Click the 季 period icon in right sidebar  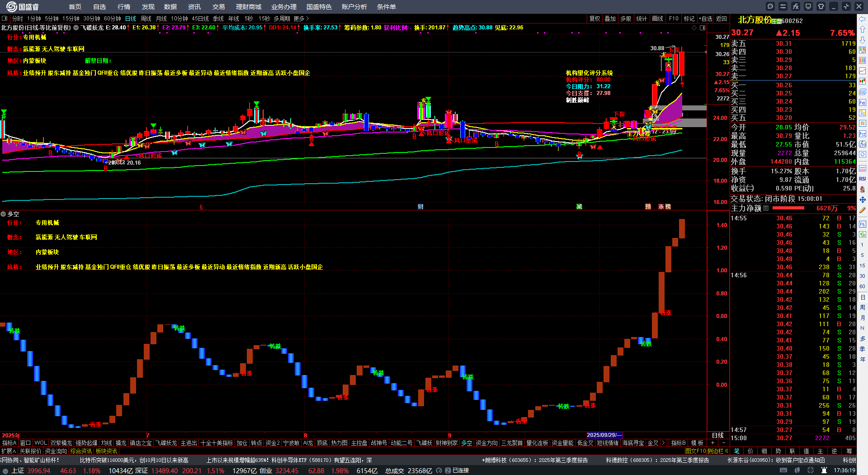(x=863, y=349)
